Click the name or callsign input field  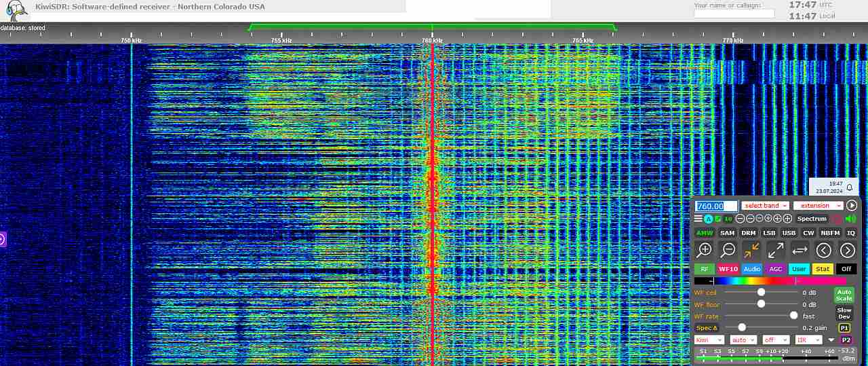click(734, 14)
